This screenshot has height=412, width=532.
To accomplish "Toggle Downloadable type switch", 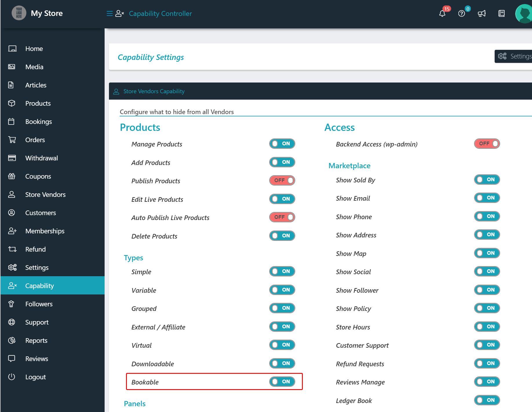I will click(x=282, y=363).
